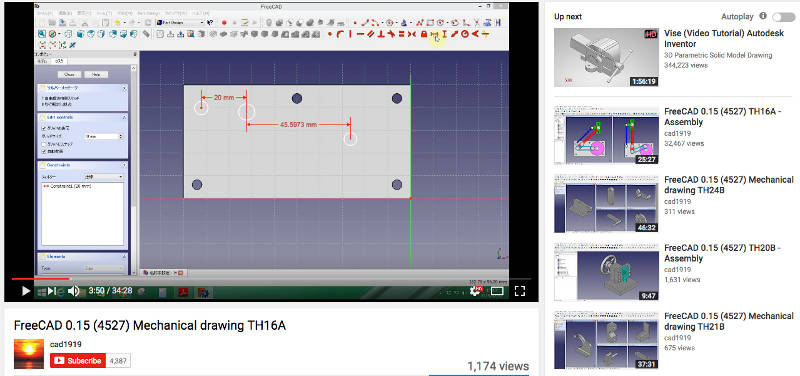Open the Vise Autodesk Inventor thumbnail
Image resolution: width=800 pixels, height=376 pixels.
(x=606, y=57)
